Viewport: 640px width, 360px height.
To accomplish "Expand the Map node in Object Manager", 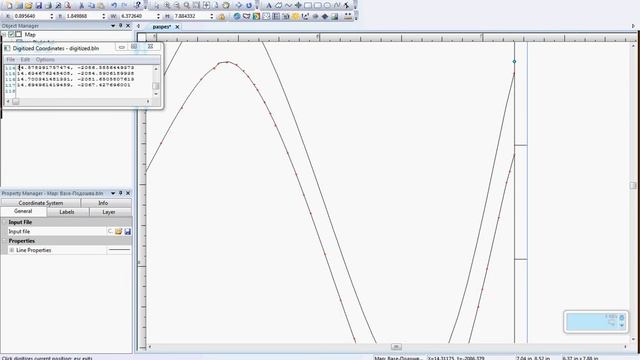I will [4, 35].
